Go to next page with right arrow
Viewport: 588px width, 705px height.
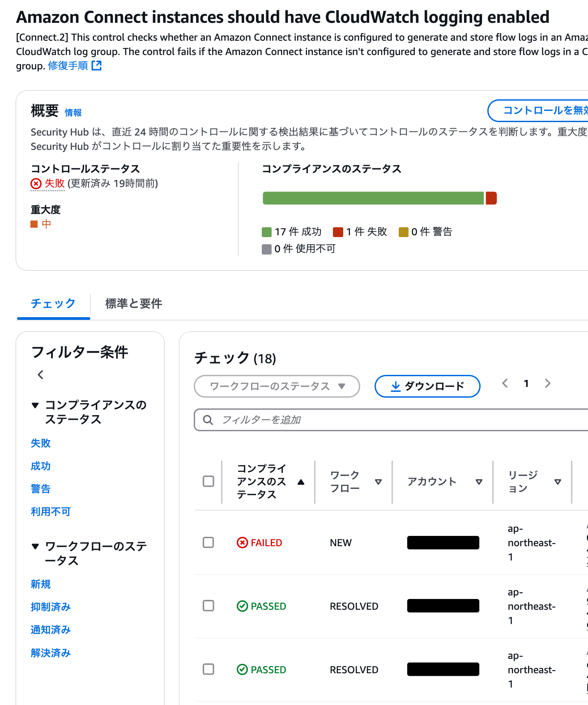pyautogui.click(x=547, y=383)
